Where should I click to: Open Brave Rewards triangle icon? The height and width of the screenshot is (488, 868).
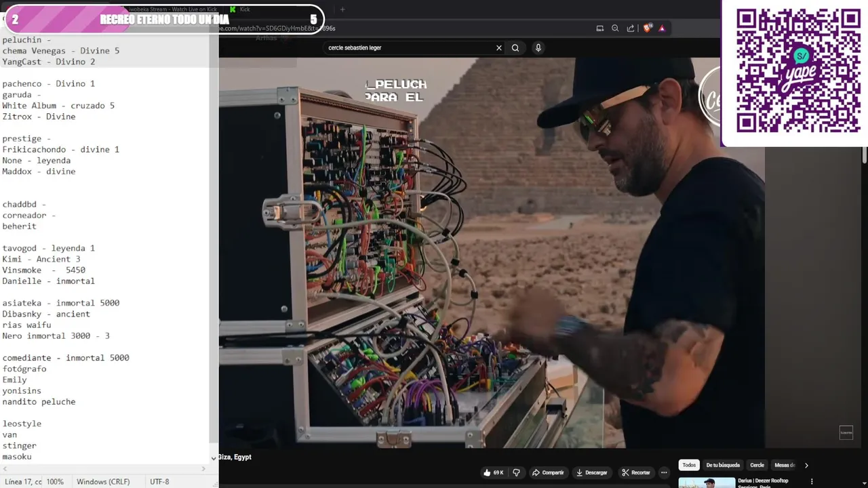point(662,28)
